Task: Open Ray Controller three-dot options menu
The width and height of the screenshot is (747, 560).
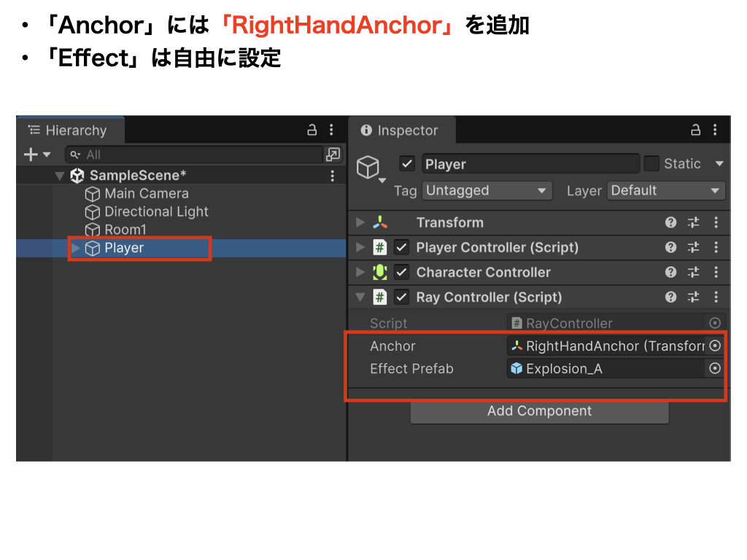Action: (x=716, y=297)
